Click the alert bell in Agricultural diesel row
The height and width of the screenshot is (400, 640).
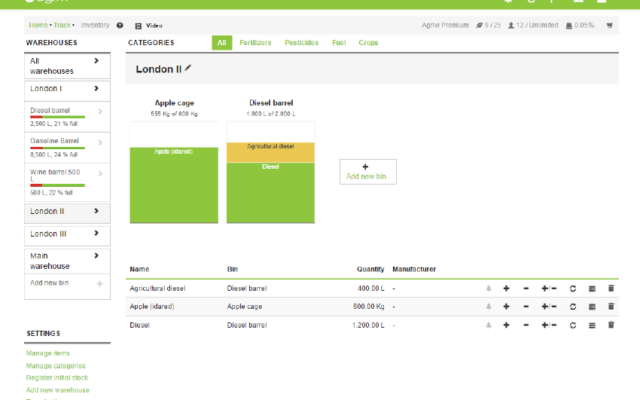click(x=489, y=289)
